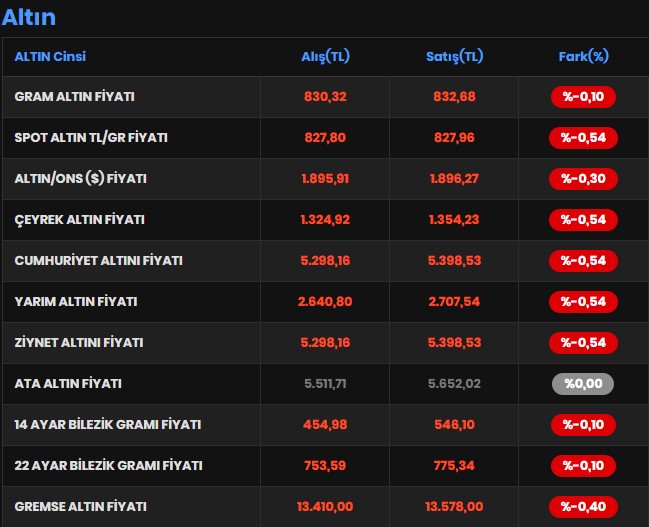Select YARIM ALTIN FİYATI row
Viewport: 649px width, 527px height.
(x=76, y=301)
